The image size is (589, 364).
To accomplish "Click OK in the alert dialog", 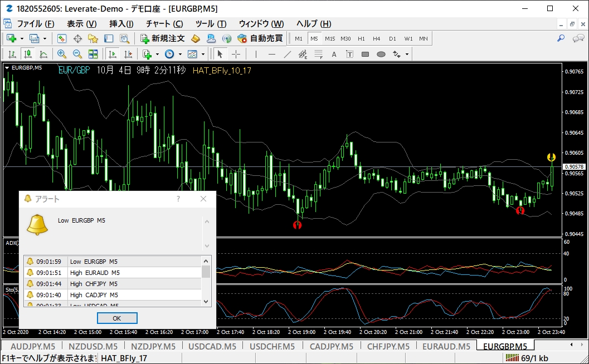I will point(117,318).
